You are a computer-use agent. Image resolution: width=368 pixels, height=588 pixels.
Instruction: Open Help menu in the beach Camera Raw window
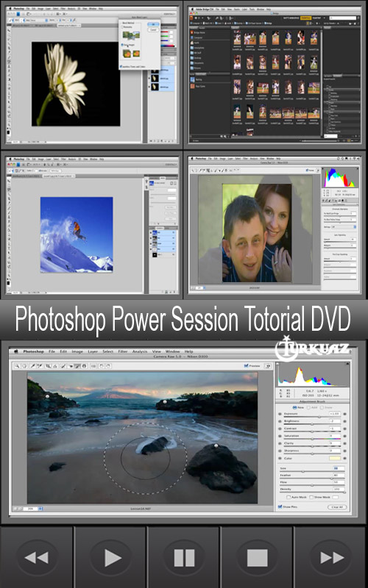coord(188,351)
